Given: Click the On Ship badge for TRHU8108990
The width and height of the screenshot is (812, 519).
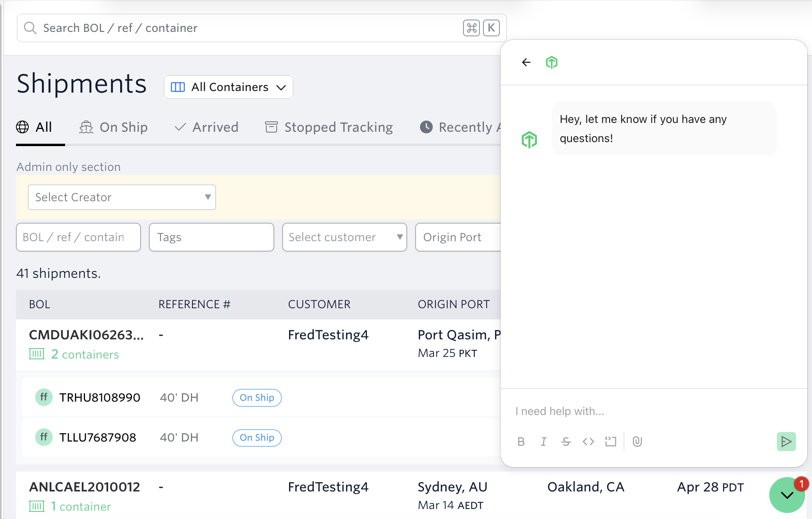Looking at the screenshot, I should pyautogui.click(x=257, y=398).
